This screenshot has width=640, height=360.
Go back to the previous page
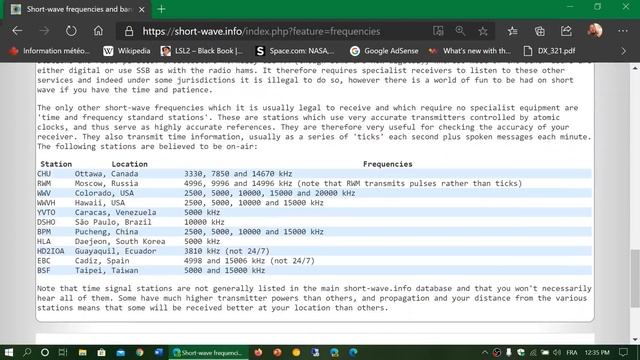17,31
